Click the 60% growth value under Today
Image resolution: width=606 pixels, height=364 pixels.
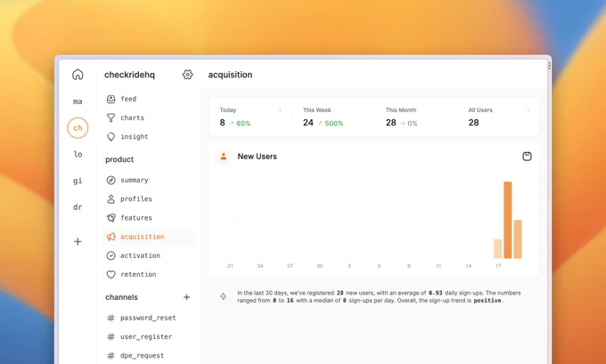coord(243,124)
